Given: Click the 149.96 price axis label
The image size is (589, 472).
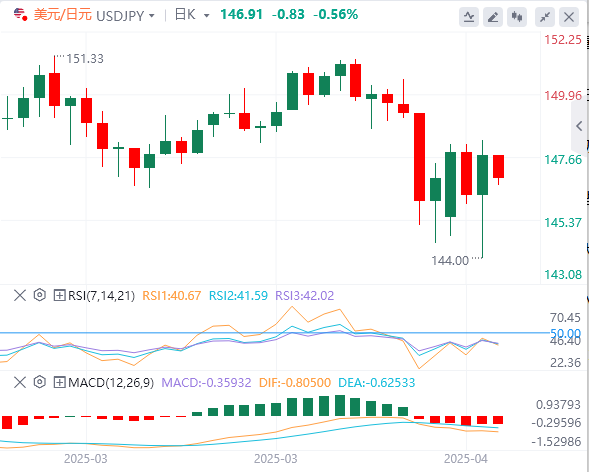Looking at the screenshot, I should pos(563,96).
